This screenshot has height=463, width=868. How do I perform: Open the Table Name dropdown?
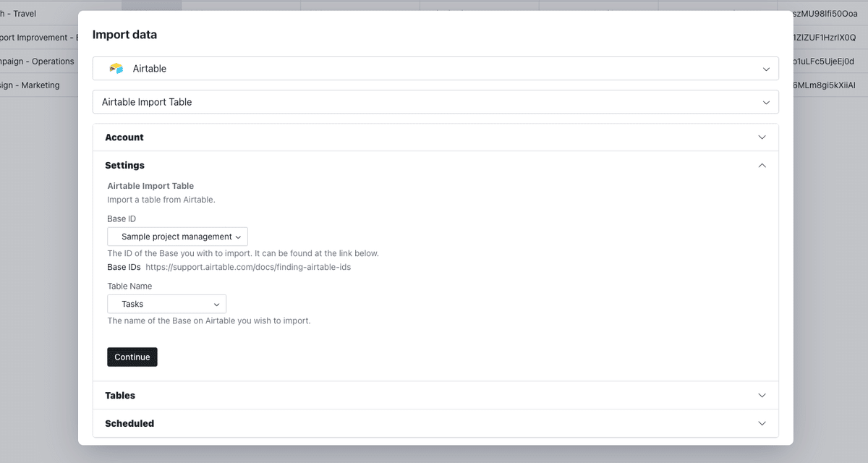point(166,304)
